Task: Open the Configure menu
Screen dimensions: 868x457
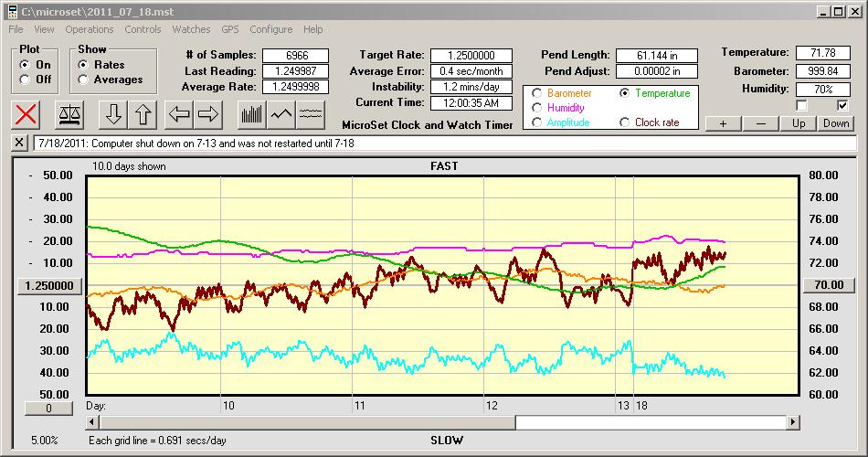Action: pos(270,29)
